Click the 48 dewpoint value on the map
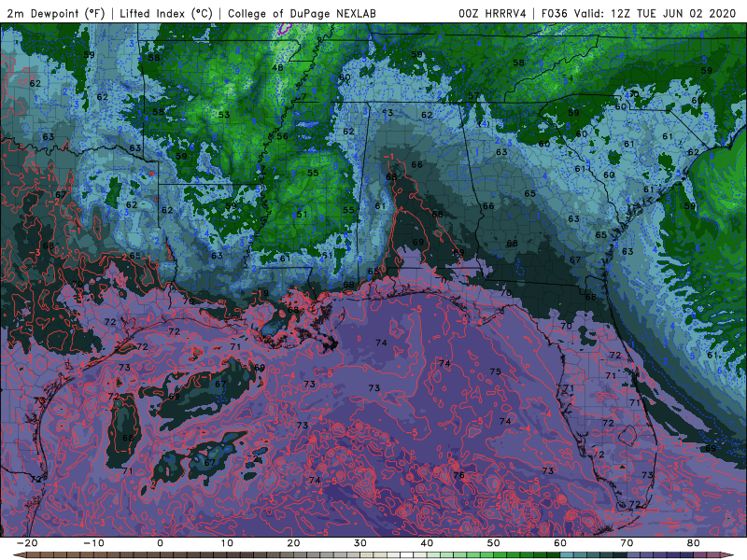Screen dimensions: 747x560 pyautogui.click(x=277, y=67)
